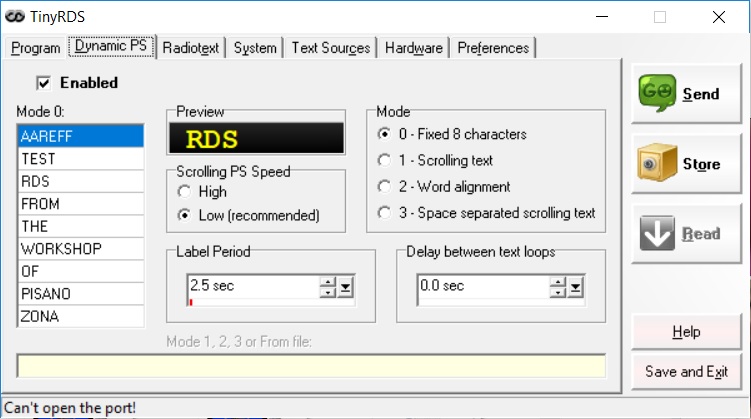This screenshot has height=419, width=751.
Task: Decrease Label Period with down spinner
Action: coord(328,293)
